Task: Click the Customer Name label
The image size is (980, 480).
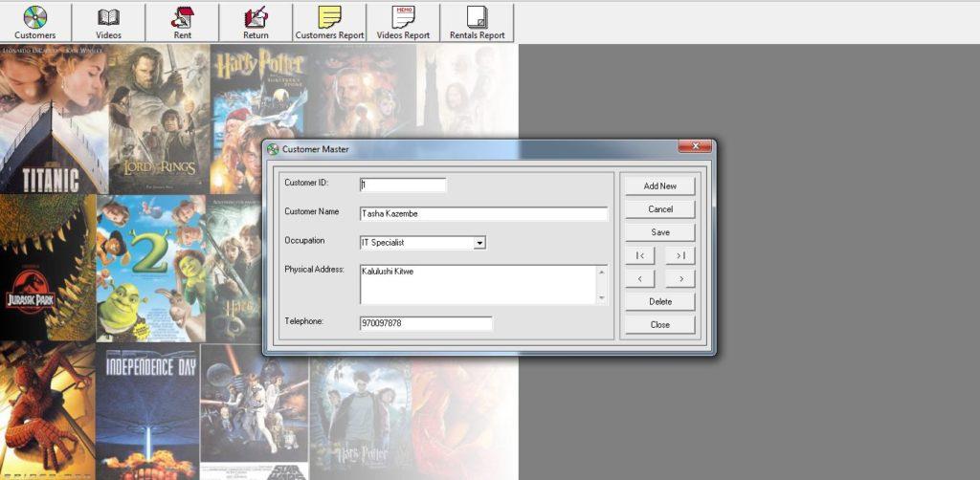Action: pyautogui.click(x=312, y=211)
